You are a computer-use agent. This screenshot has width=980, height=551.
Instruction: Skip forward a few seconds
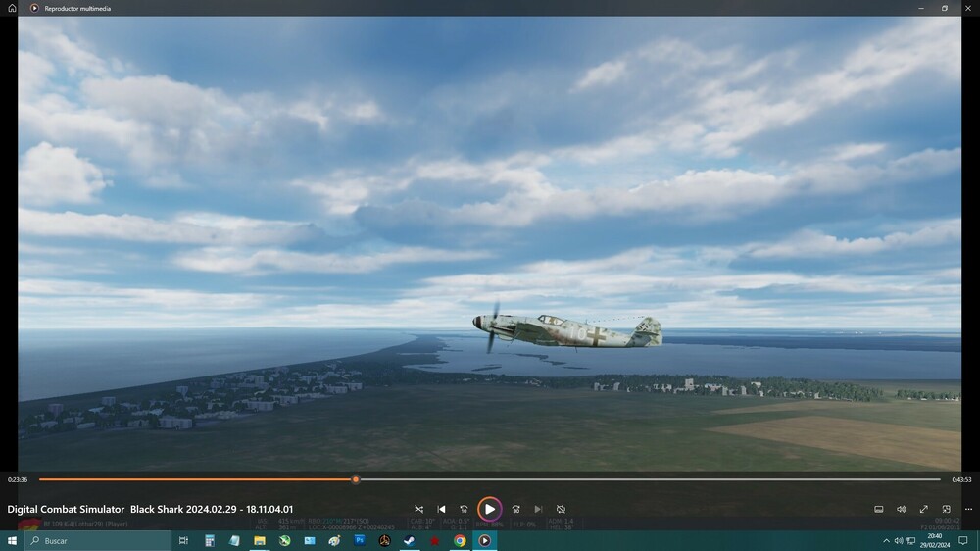[x=516, y=509]
